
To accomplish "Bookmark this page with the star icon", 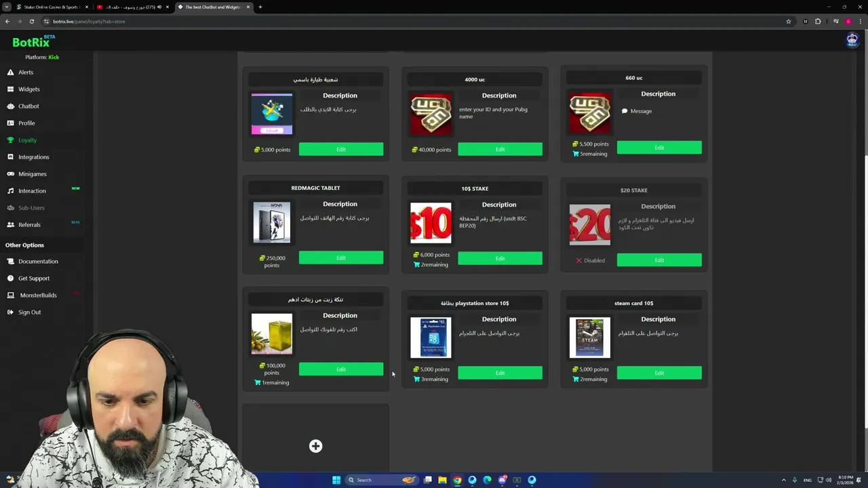I will click(789, 21).
